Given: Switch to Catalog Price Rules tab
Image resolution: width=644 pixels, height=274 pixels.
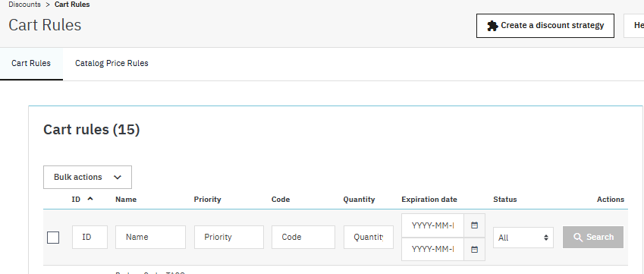Looking at the screenshot, I should pyautogui.click(x=112, y=63).
